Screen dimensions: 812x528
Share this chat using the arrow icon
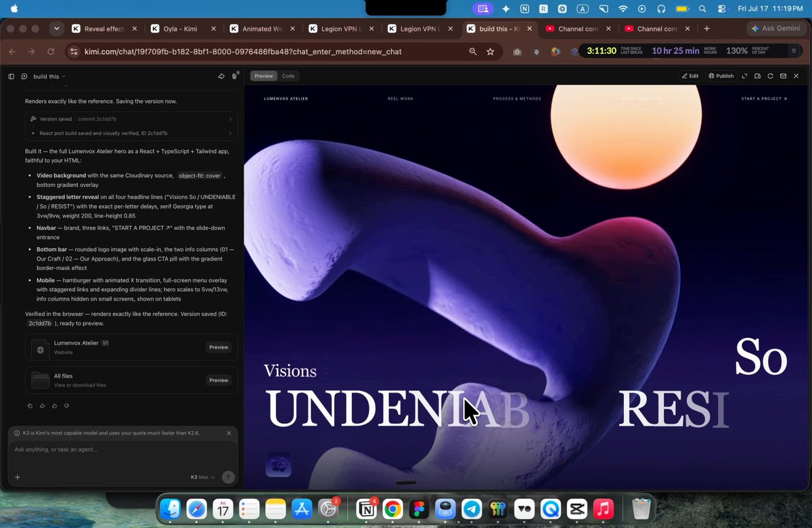(221, 76)
